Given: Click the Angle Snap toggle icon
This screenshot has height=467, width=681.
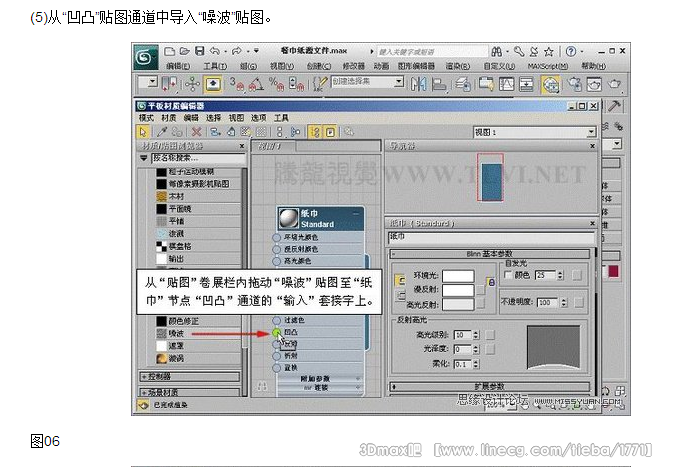Looking at the screenshot, I should point(255,84).
